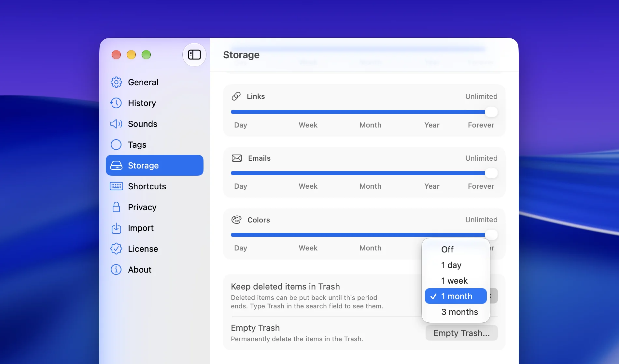The width and height of the screenshot is (619, 364).
Task: Select 1 day from the dropdown
Action: tap(456, 265)
